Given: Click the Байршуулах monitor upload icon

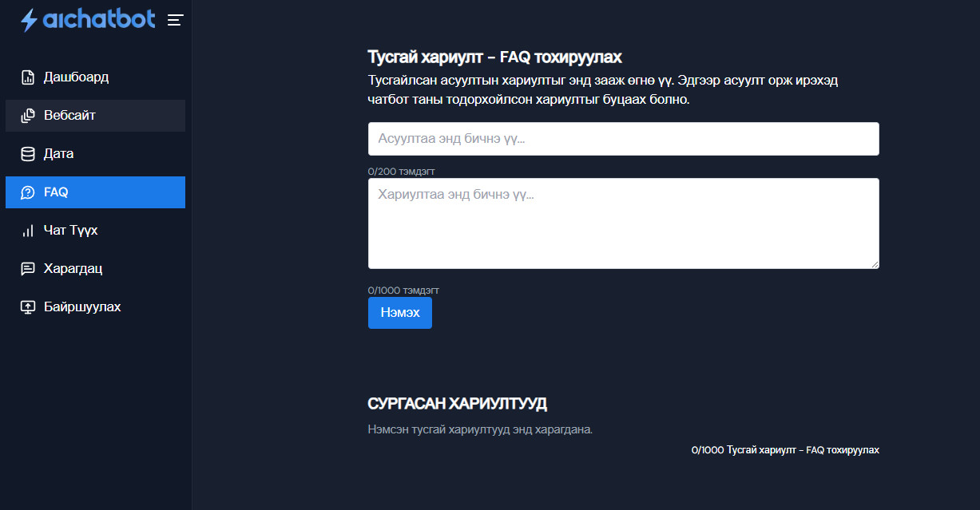Looking at the screenshot, I should pyautogui.click(x=28, y=307).
